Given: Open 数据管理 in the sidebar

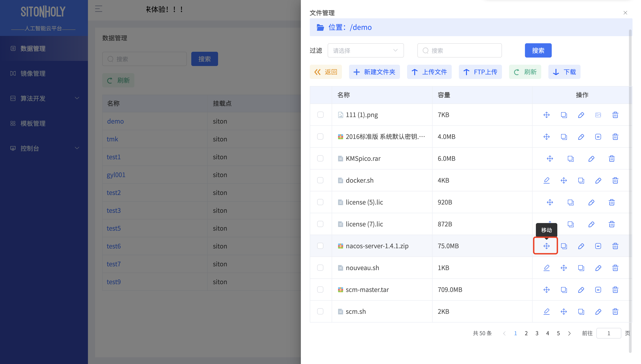Looking at the screenshot, I should [x=44, y=48].
